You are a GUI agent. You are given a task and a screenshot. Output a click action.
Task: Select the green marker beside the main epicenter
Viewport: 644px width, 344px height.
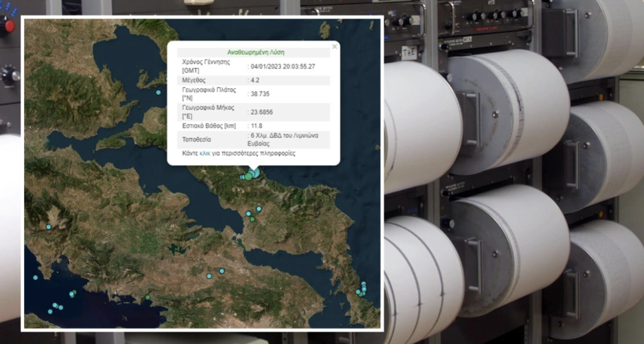point(249,176)
